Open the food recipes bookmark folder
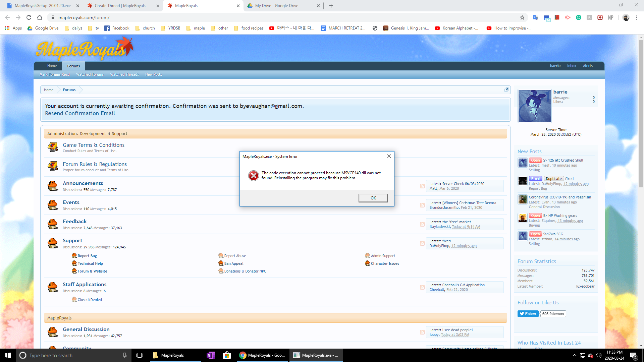The width and height of the screenshot is (644, 362). point(249,28)
